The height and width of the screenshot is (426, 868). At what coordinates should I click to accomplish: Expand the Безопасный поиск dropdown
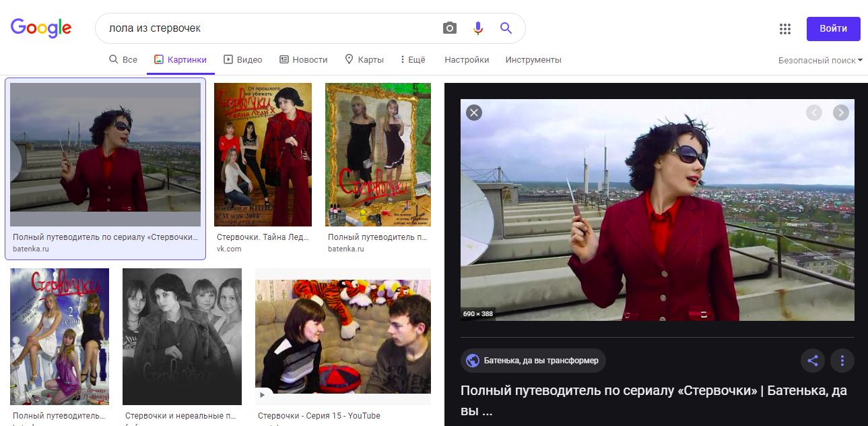pyautogui.click(x=820, y=61)
